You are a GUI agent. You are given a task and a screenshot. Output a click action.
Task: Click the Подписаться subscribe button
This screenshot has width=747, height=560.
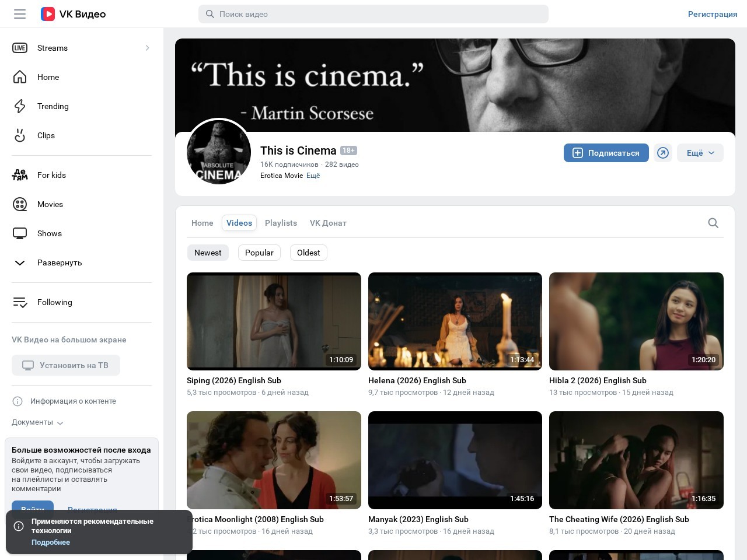pos(606,153)
